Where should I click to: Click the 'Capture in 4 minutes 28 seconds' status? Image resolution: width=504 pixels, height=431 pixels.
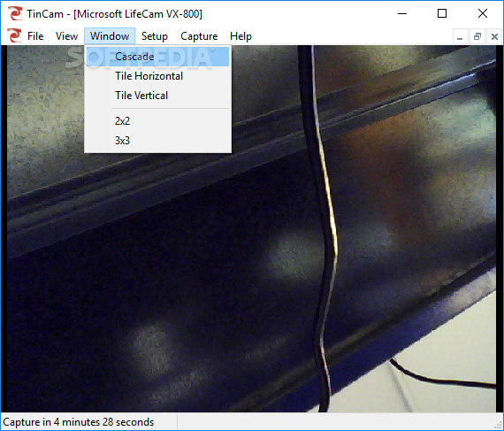(x=79, y=422)
